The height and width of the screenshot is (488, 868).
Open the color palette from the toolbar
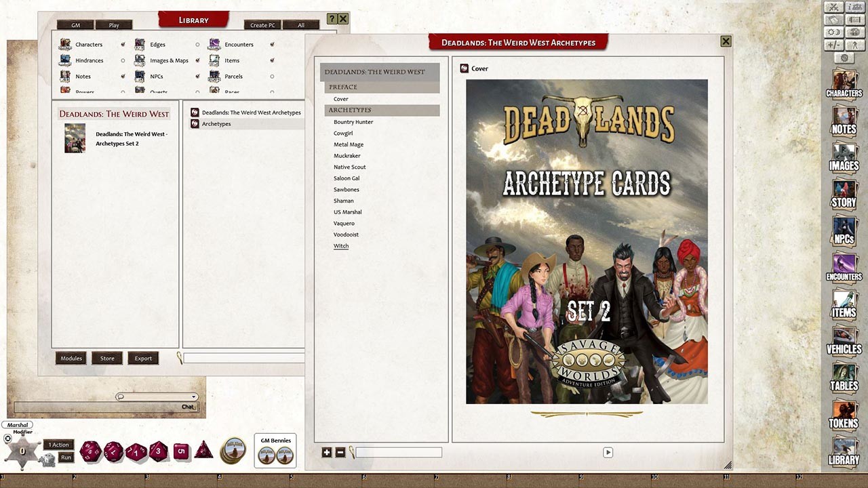pyautogui.click(x=853, y=31)
